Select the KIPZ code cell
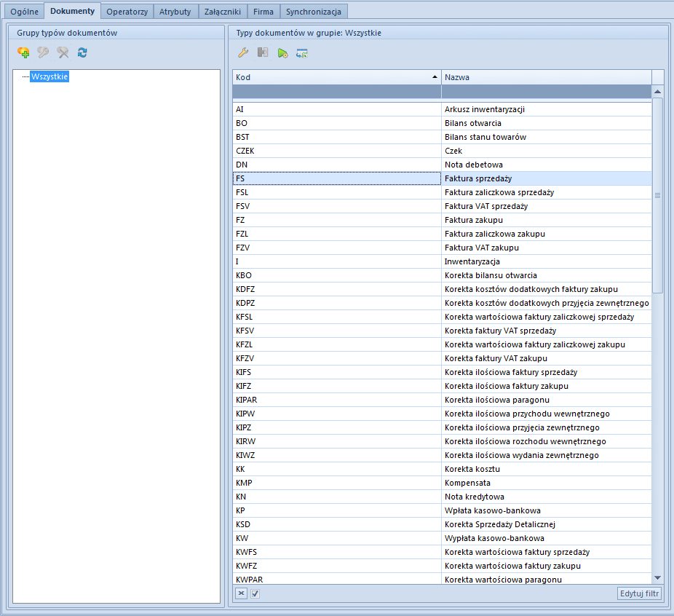Screen dimensions: 674x616 click(336, 427)
